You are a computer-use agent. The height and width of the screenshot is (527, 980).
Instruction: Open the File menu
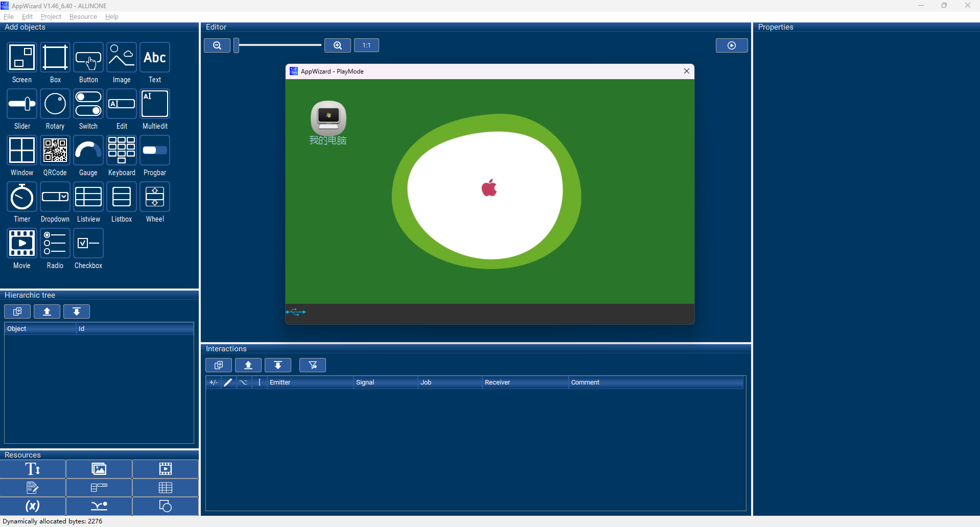click(x=9, y=17)
